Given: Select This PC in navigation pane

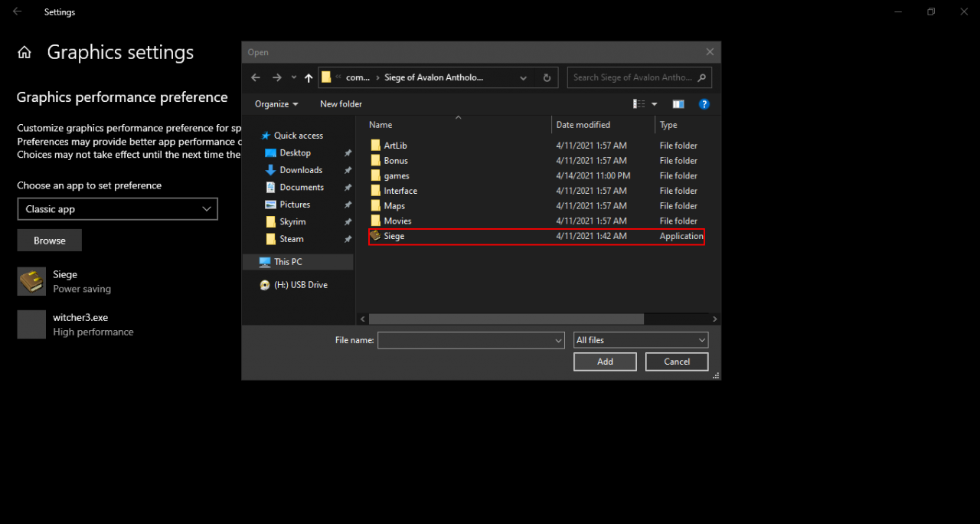Looking at the screenshot, I should 288,262.
